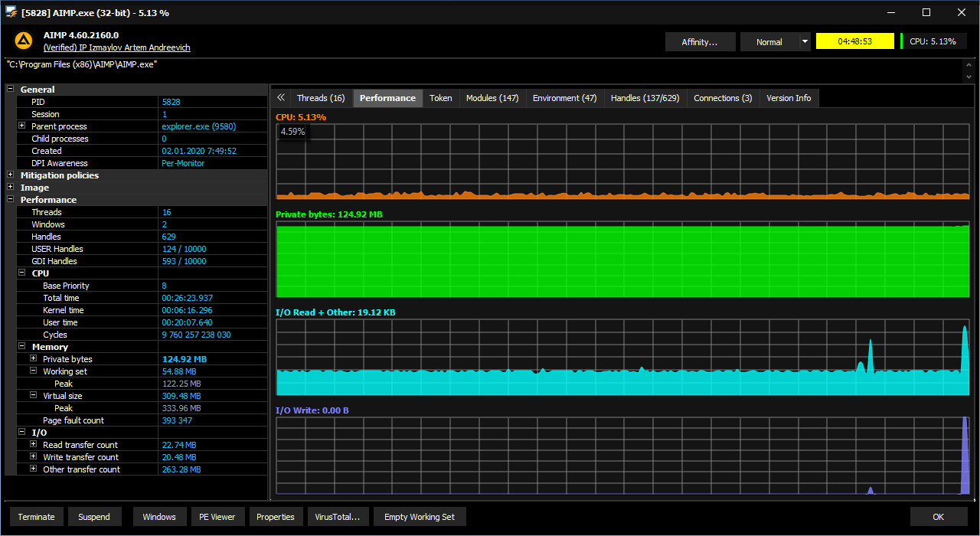
Task: View the Connections (3) tab
Action: [723, 98]
